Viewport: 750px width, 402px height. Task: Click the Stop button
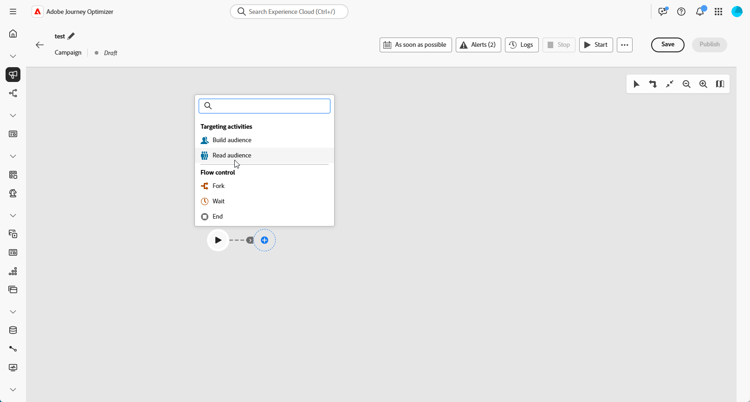(x=559, y=45)
